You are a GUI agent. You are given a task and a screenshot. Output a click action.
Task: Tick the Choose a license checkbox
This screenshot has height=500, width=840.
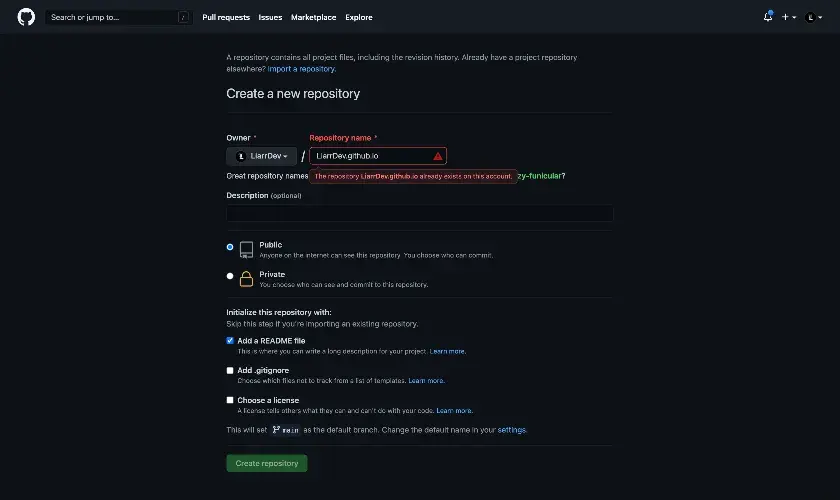[x=230, y=400]
